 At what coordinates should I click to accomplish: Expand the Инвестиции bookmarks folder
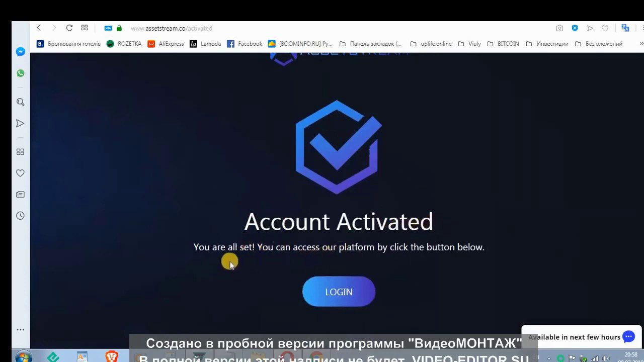pyautogui.click(x=547, y=44)
